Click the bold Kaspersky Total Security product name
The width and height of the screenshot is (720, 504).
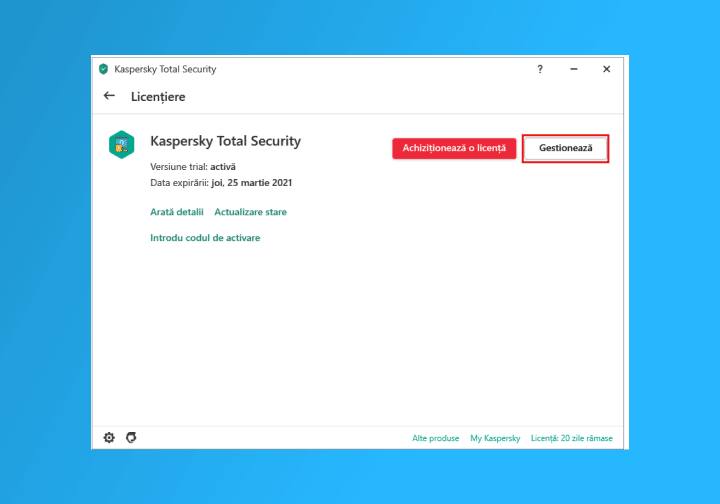pyautogui.click(x=225, y=141)
